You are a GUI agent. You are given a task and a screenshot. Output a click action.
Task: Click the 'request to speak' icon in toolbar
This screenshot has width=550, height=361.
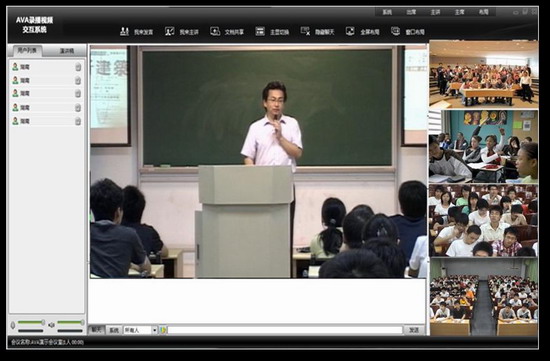[x=124, y=32]
